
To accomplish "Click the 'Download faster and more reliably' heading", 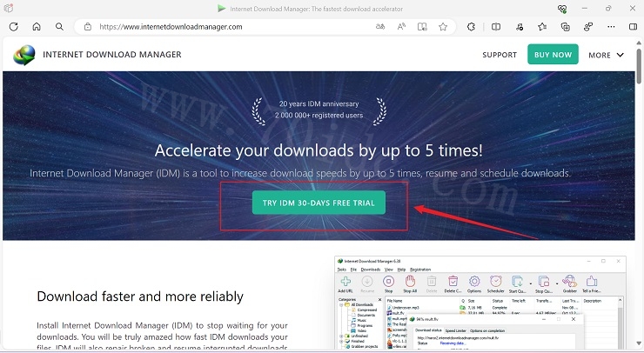I will click(x=140, y=296).
